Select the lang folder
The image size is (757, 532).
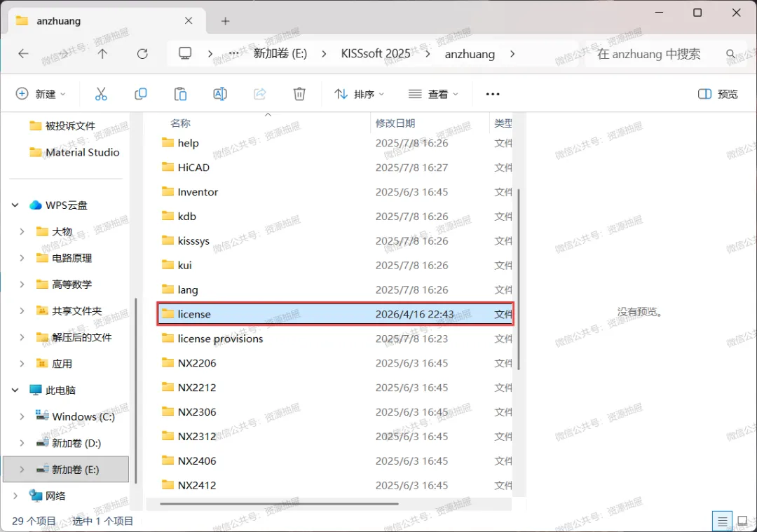(x=188, y=289)
